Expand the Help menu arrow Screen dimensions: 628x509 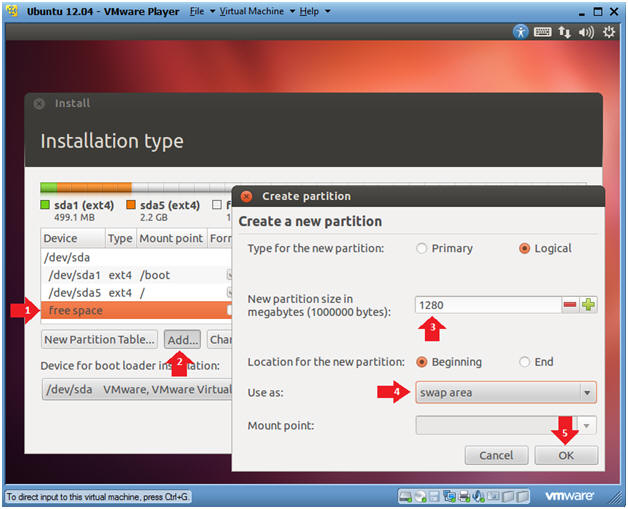[x=328, y=11]
